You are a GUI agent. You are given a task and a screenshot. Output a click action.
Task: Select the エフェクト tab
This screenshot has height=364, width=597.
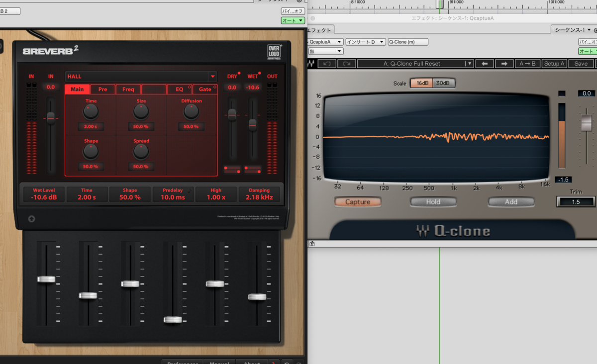(321, 30)
